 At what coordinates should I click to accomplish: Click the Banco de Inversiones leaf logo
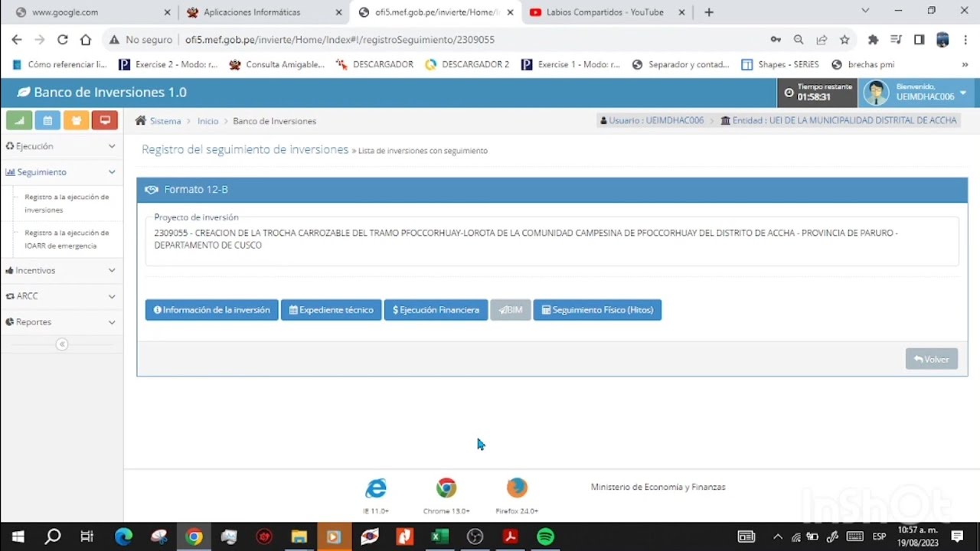[x=24, y=93]
